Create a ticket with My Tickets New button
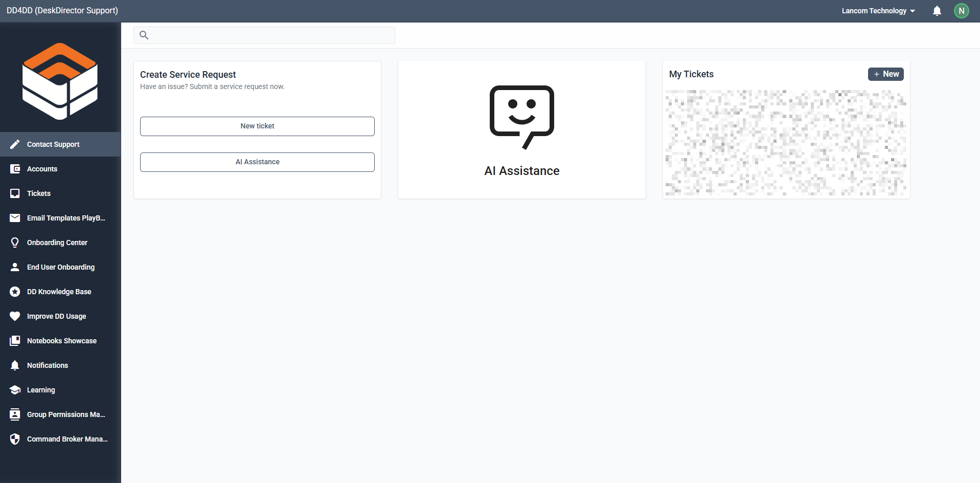The image size is (980, 483). 886,74
